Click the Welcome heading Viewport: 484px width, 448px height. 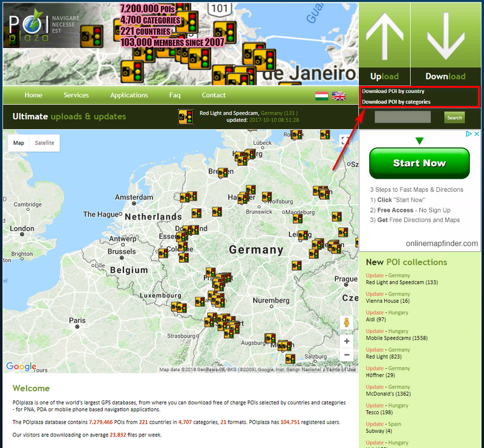(31, 388)
